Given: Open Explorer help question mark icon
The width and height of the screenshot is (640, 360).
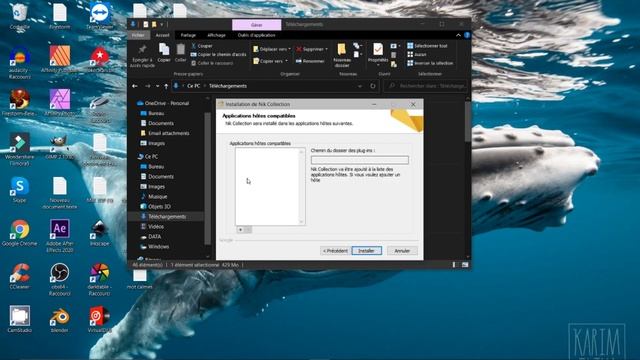Looking at the screenshot, I should (x=467, y=35).
